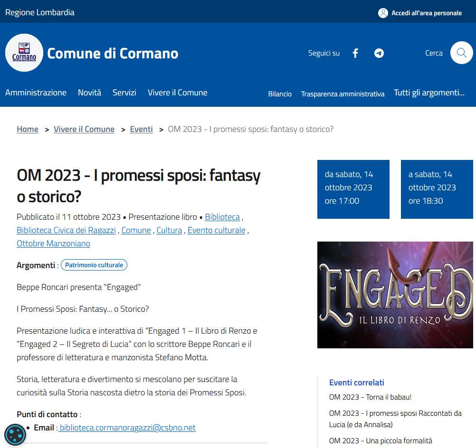
Task: Open Biblioteca Civica dei Ragazzi link
Action: pyautogui.click(x=66, y=230)
